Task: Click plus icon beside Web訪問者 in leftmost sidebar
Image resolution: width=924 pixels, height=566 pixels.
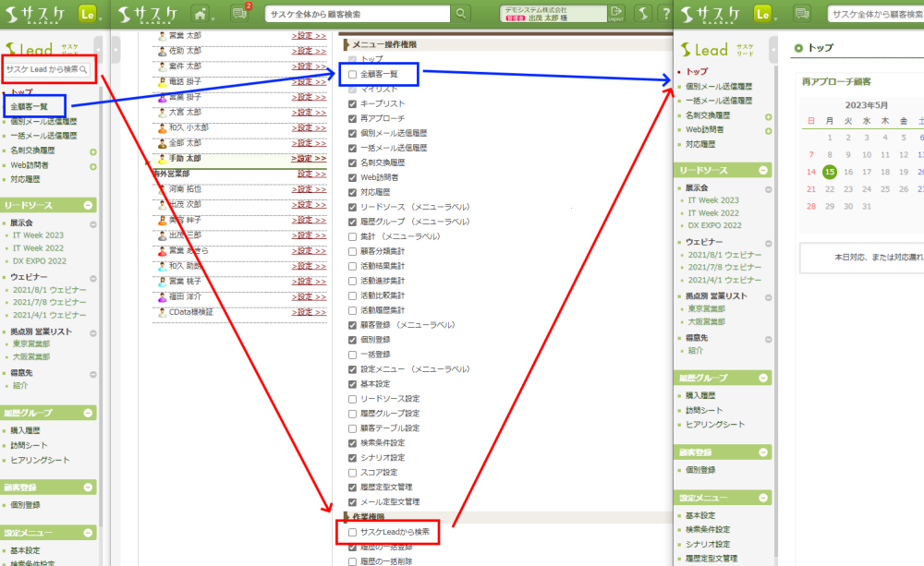Action: [93, 167]
